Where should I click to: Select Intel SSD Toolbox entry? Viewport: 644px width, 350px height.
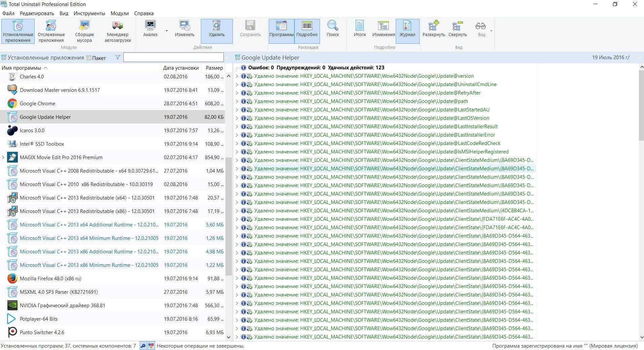pos(112,144)
